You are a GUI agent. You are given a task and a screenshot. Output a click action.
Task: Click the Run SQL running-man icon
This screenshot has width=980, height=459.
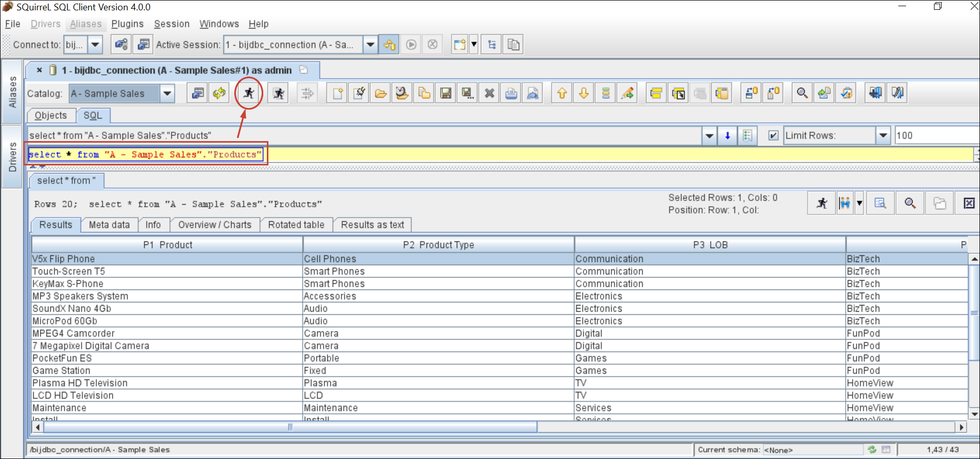point(249,94)
